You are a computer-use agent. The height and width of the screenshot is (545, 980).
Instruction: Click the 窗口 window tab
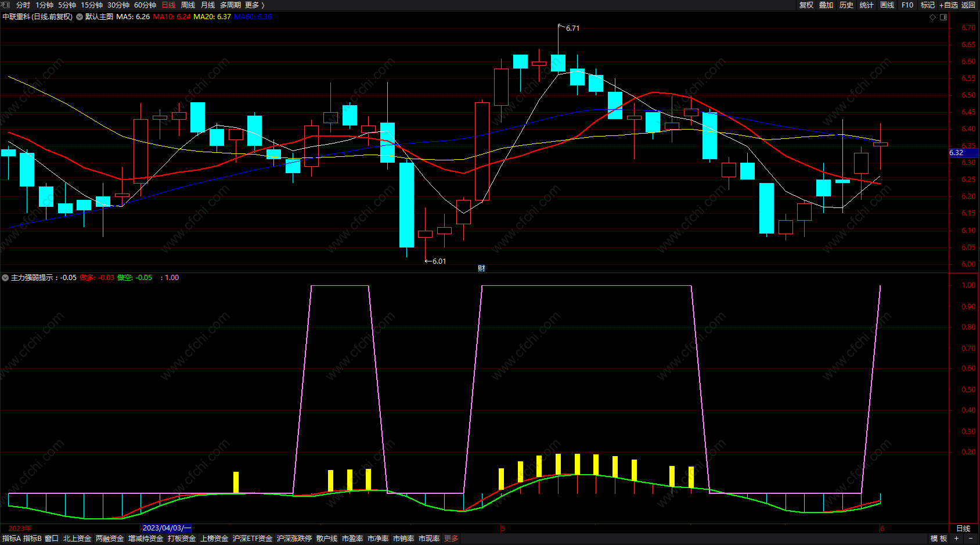(x=52, y=539)
